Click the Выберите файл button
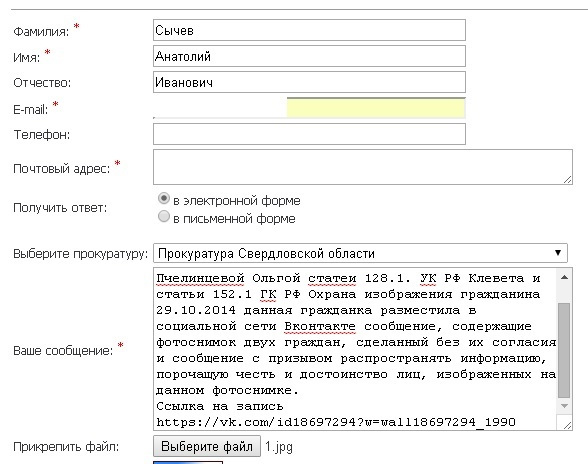Image resolution: width=588 pixels, height=464 pixels. (x=207, y=446)
